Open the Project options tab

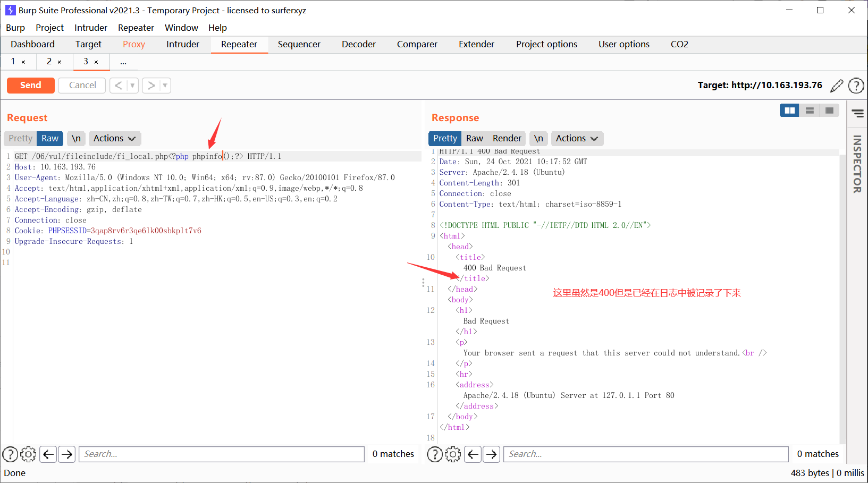[x=546, y=45]
